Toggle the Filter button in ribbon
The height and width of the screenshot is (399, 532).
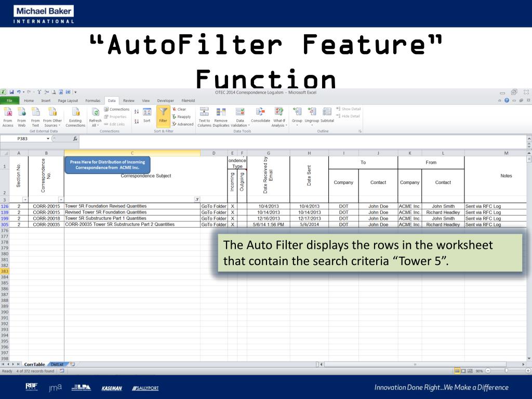pos(163,116)
